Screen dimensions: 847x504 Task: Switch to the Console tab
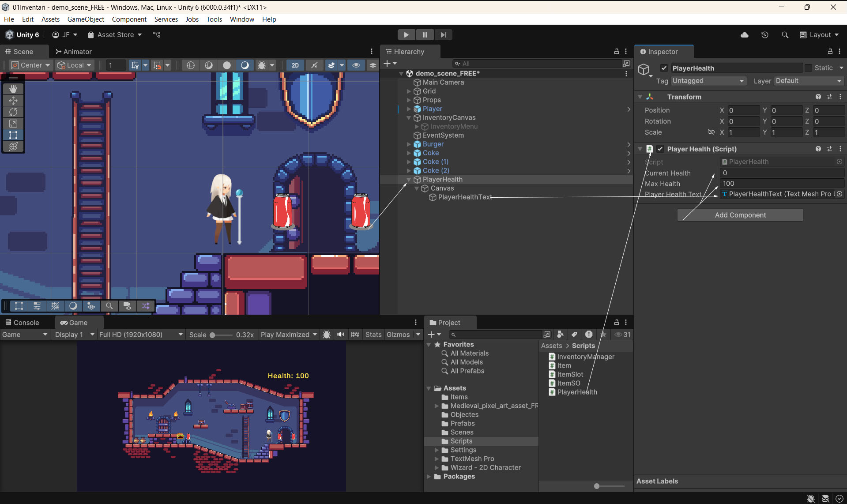click(x=22, y=323)
